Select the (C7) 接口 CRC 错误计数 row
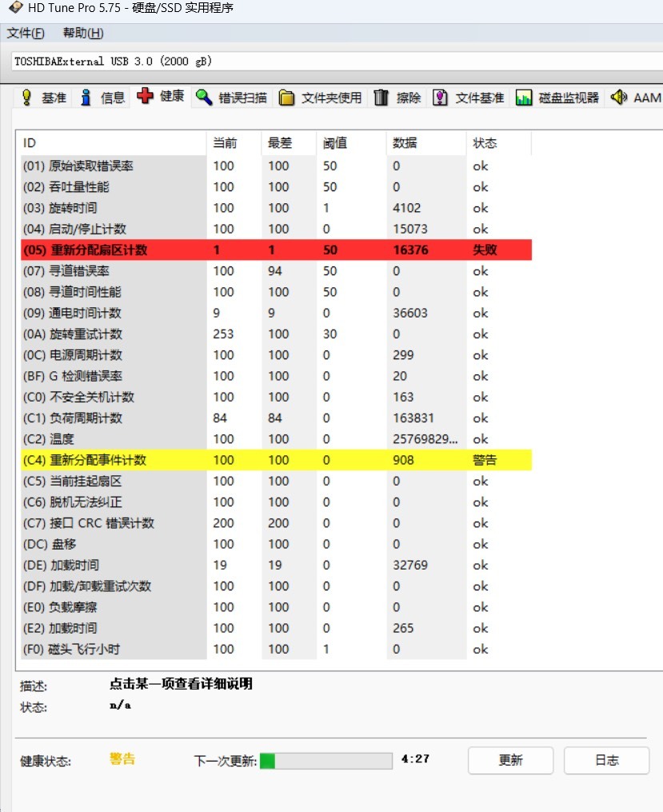Viewport: 663px width, 812px height. (277, 523)
